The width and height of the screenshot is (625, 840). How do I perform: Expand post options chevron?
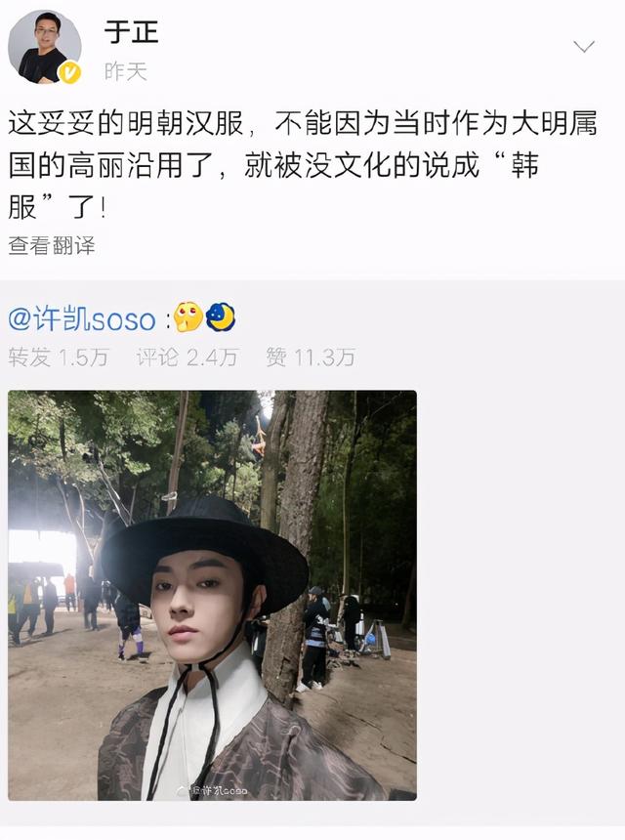click(x=584, y=46)
